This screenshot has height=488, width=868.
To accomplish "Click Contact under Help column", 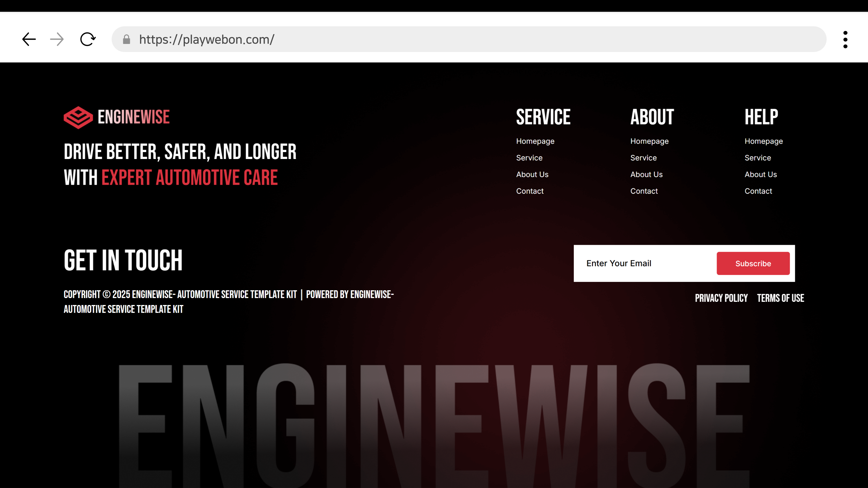I will coord(758,191).
